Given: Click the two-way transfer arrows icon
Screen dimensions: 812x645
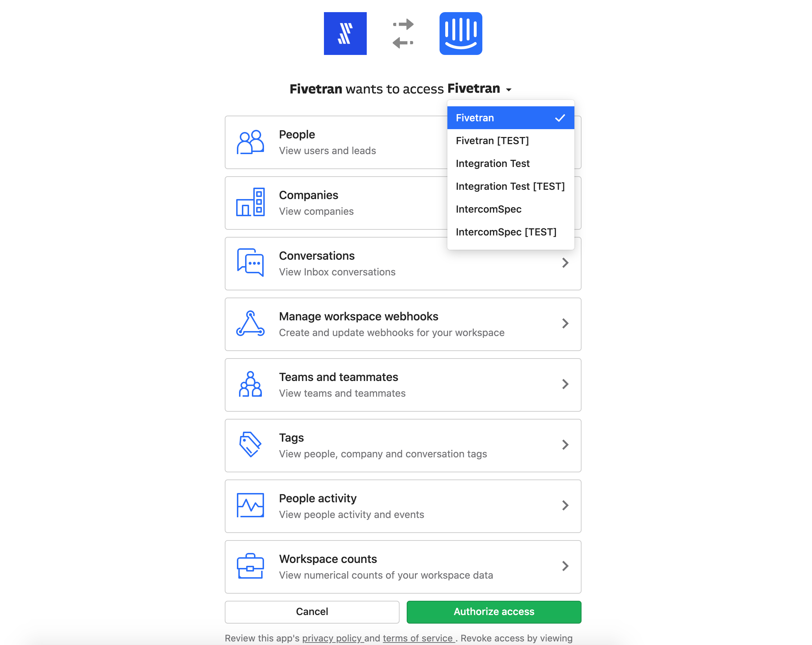Looking at the screenshot, I should (x=403, y=34).
